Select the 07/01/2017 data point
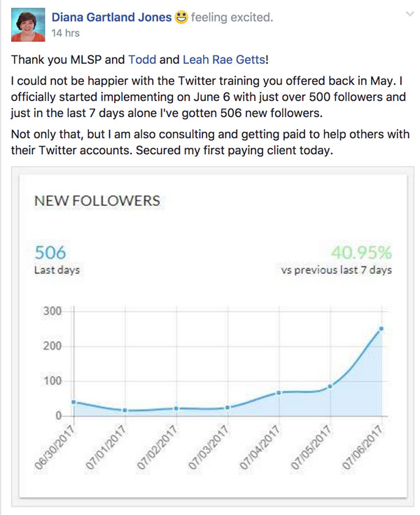The image size is (420, 515). pyautogui.click(x=125, y=410)
